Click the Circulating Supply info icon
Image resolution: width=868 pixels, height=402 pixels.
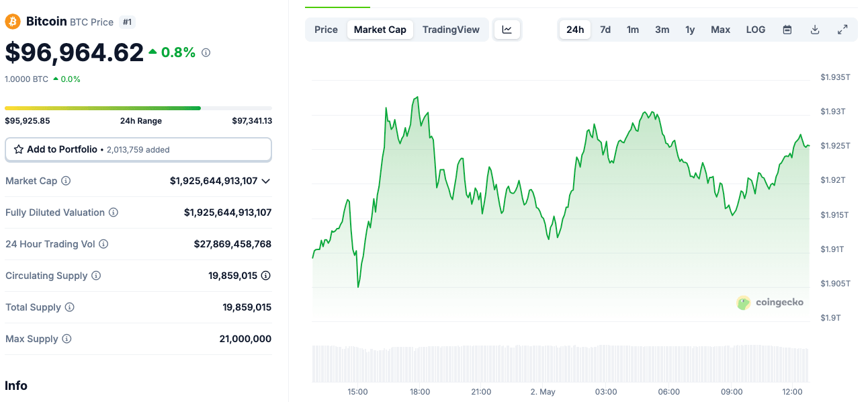tap(95, 275)
